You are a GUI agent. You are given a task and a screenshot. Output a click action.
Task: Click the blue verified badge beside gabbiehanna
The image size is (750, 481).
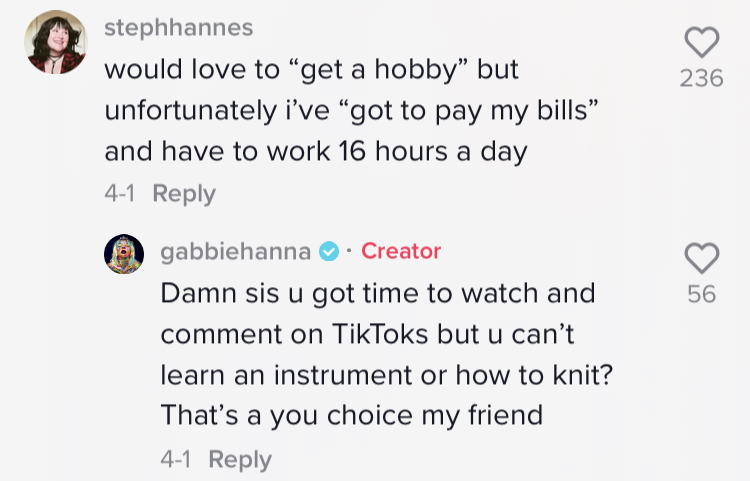click(x=328, y=252)
